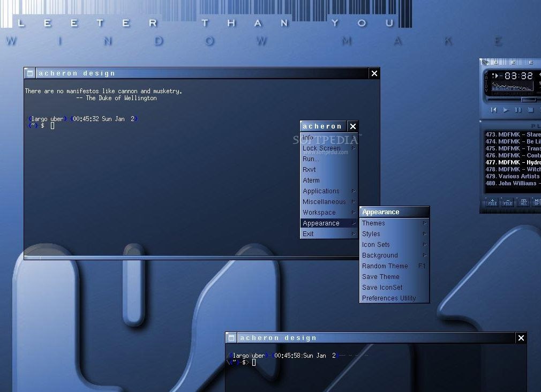This screenshot has height=392, width=541.
Task: Select Save IconSet in Appearance submenu
Action: [394, 288]
